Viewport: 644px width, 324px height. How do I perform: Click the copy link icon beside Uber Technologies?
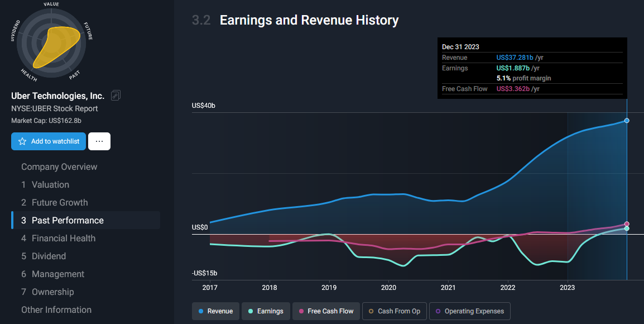(x=116, y=96)
